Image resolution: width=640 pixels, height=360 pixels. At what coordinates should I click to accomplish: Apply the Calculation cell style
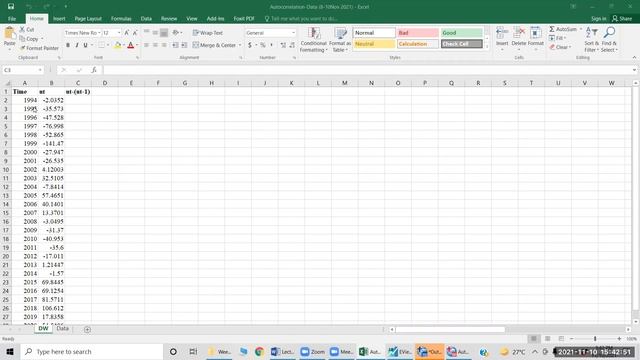(x=418, y=44)
